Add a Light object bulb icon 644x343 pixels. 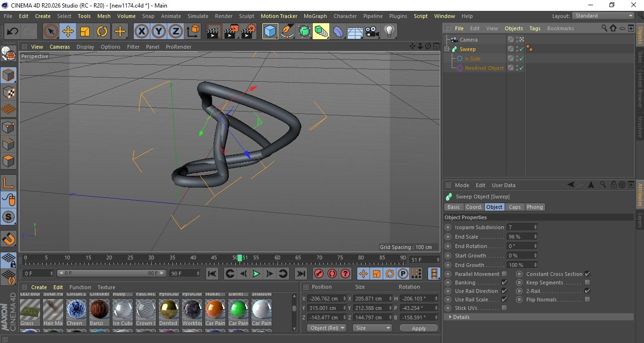389,32
